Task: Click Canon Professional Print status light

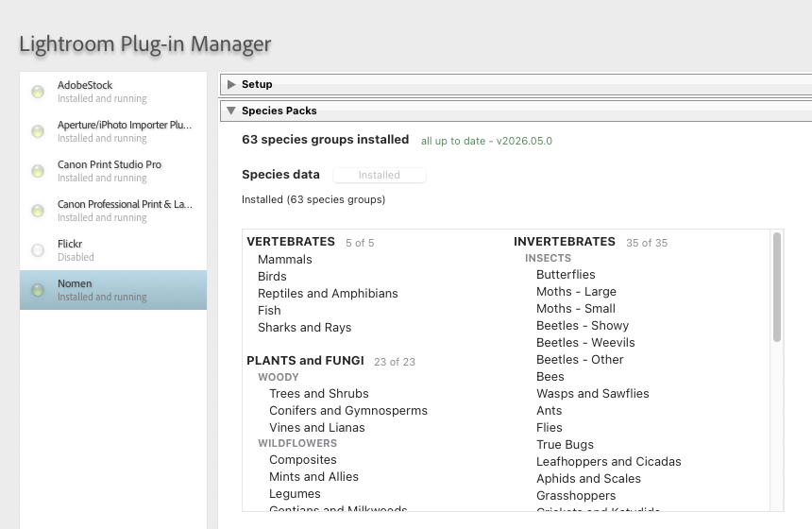Action: [x=38, y=211]
